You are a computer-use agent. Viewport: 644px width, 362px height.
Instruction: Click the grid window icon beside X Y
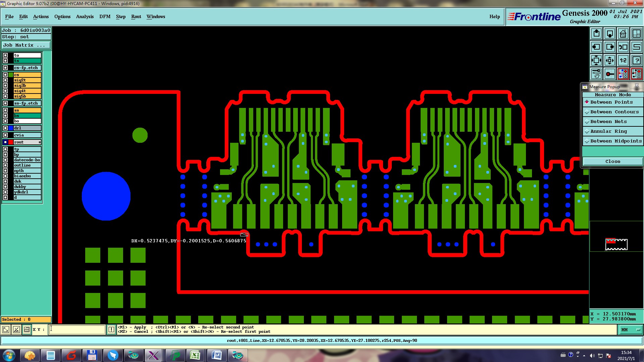(27, 329)
